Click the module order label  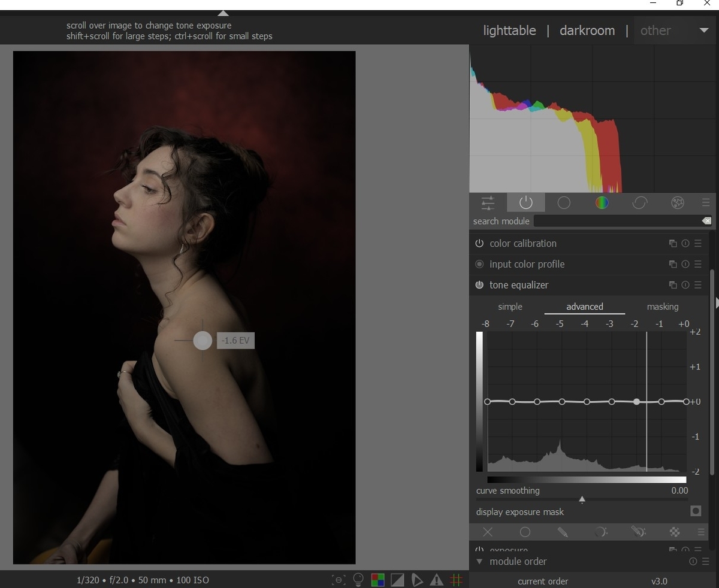(518, 562)
